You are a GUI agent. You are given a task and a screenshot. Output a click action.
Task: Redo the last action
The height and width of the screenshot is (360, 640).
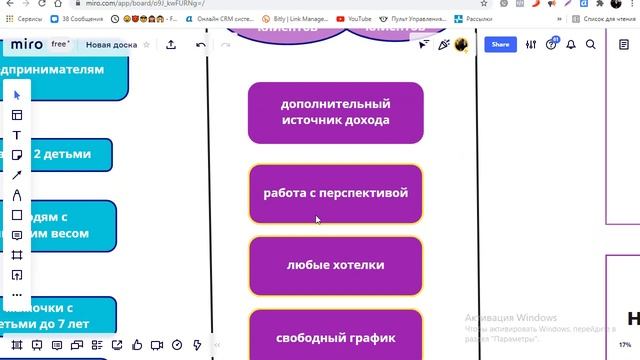(225, 44)
